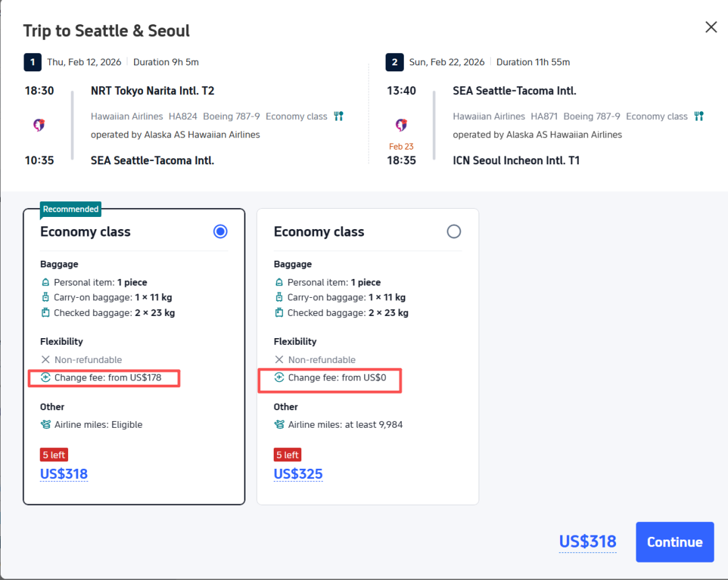
Task: Click Hawaiian Airlines logo for flight HA871
Action: pos(401,125)
